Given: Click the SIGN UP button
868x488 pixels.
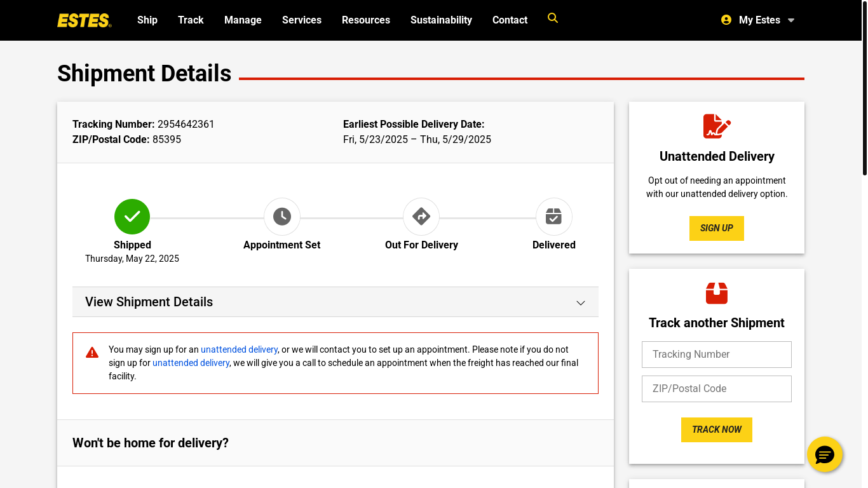Looking at the screenshot, I should click(x=717, y=228).
